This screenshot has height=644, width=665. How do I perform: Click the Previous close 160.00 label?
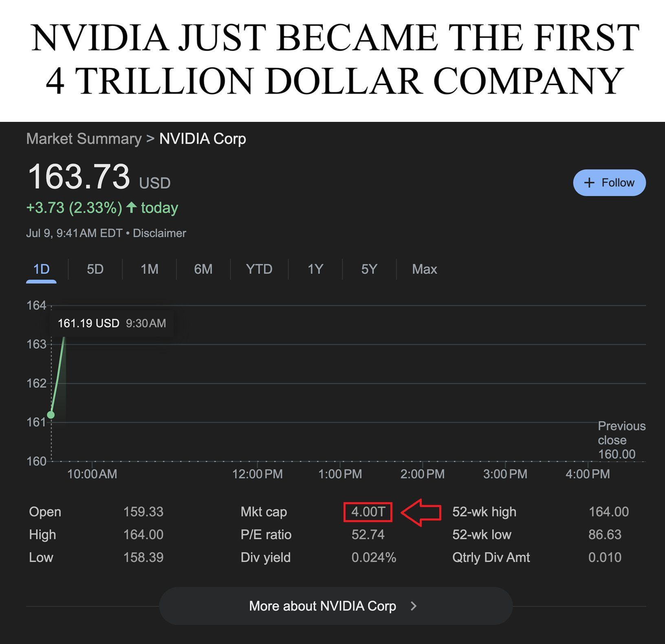pos(621,440)
